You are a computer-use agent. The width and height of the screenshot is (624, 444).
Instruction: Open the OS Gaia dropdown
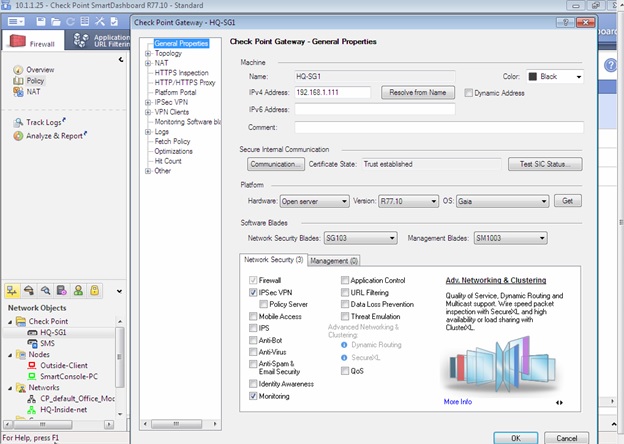coord(503,201)
